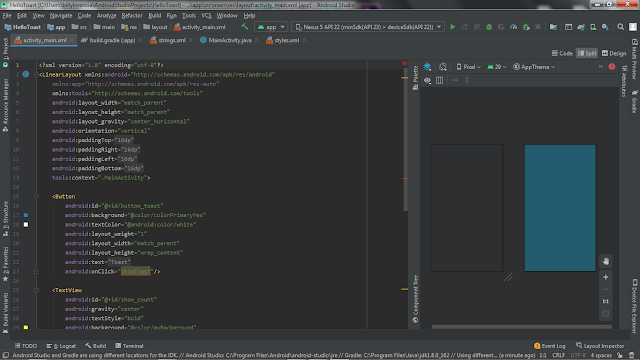Run the app with the green play icon
Viewport: 640px width, 360px height.
tap(452, 27)
